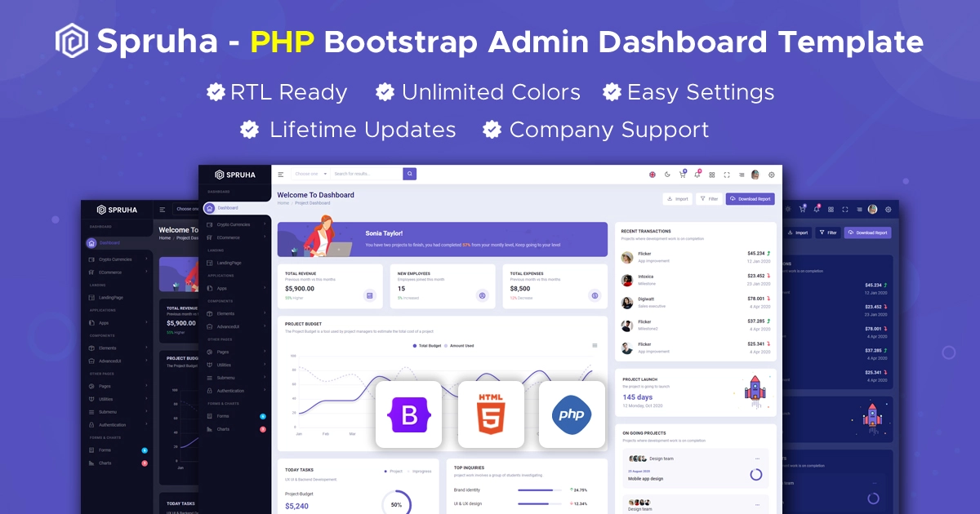Screen dimensions: 980x514
Task: Open the apps grid icon in header
Action: click(712, 175)
